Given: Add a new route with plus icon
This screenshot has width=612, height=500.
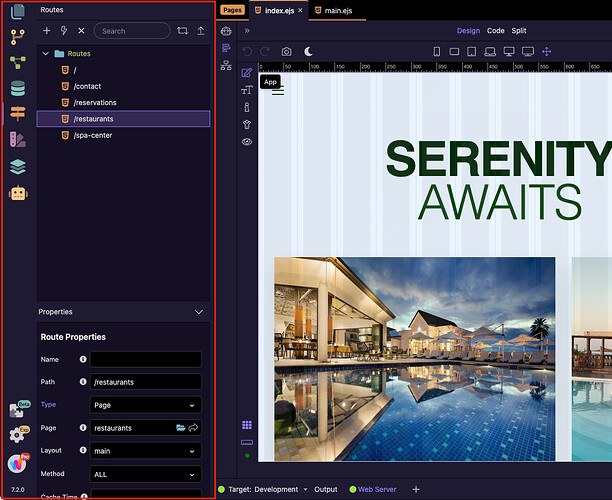Looking at the screenshot, I should [x=46, y=31].
